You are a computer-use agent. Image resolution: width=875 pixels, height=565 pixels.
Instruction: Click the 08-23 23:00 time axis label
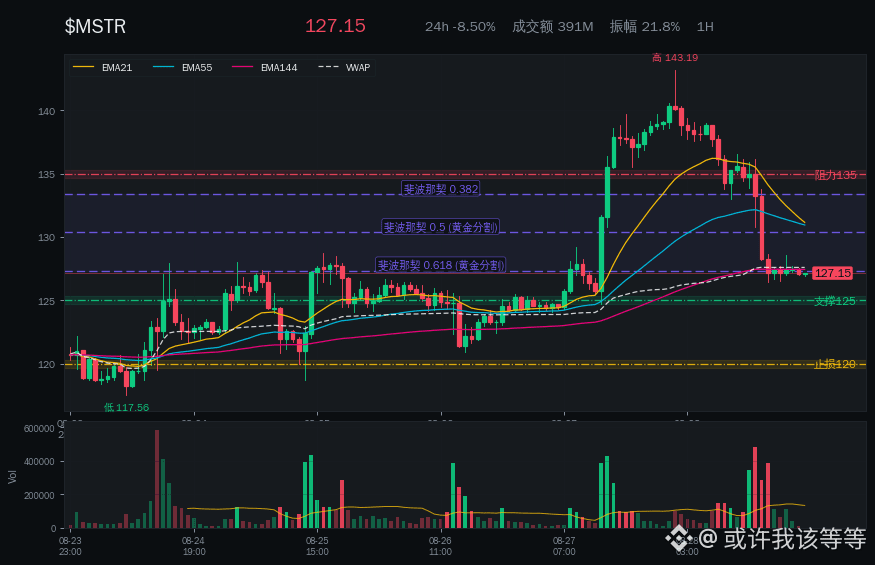pyautogui.click(x=70, y=546)
